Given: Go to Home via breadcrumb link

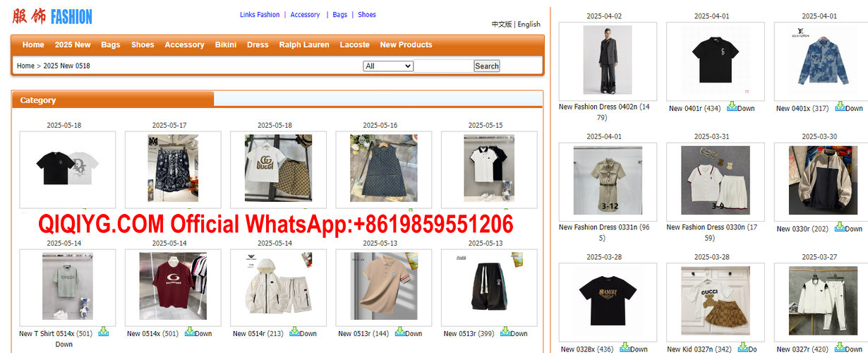Looking at the screenshot, I should (25, 66).
